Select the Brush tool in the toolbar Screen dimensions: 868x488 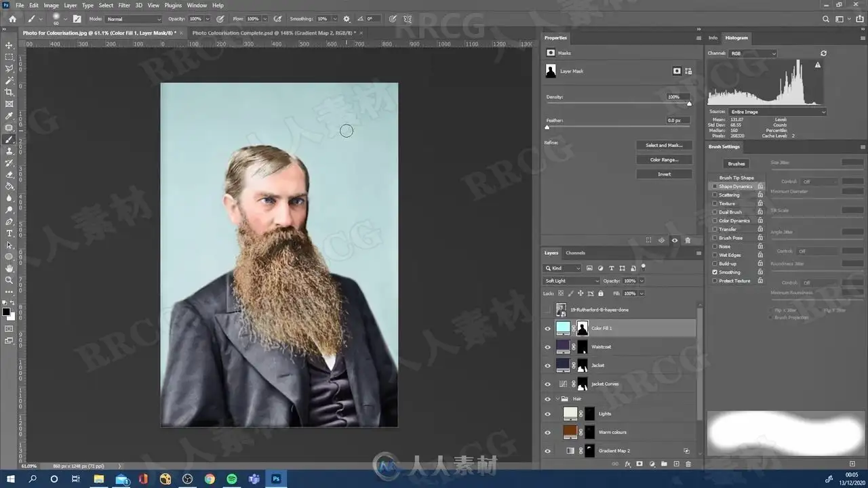pyautogui.click(x=9, y=140)
